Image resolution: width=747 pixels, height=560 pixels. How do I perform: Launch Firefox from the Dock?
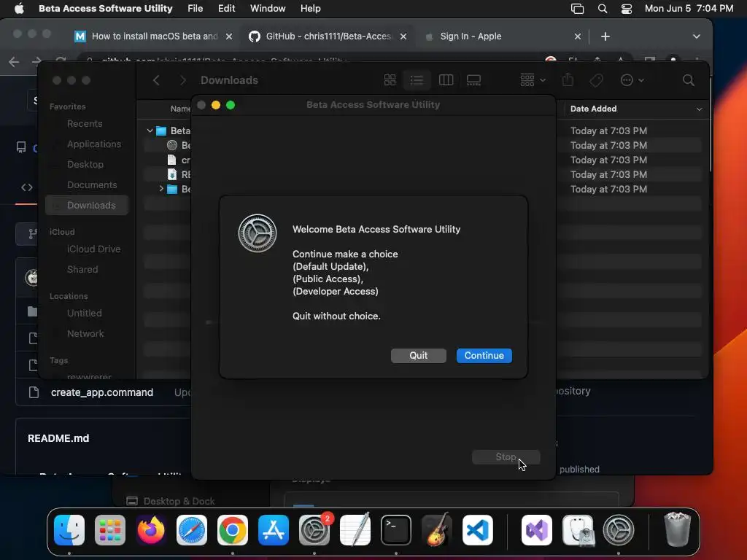pyautogui.click(x=151, y=530)
